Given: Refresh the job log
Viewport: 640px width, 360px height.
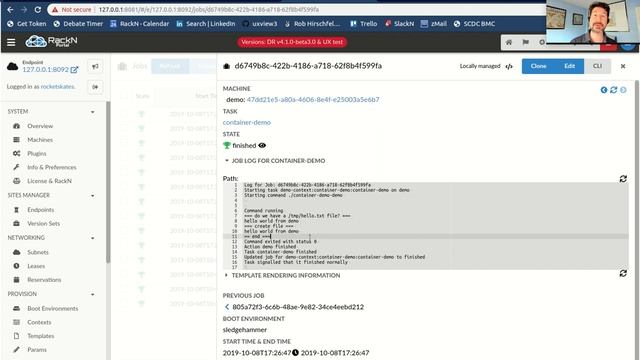Looking at the screenshot, I should (623, 179).
